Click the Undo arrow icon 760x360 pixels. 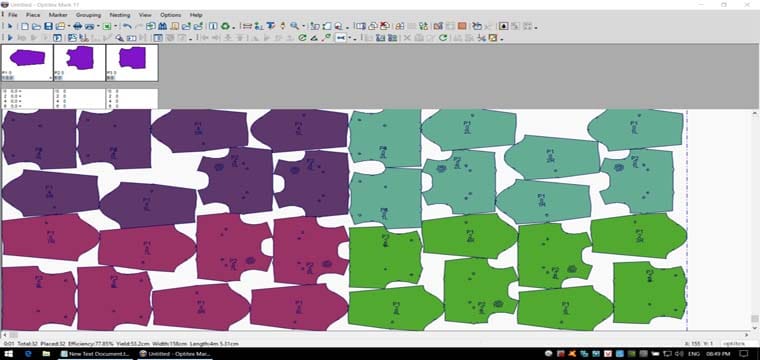point(127,26)
